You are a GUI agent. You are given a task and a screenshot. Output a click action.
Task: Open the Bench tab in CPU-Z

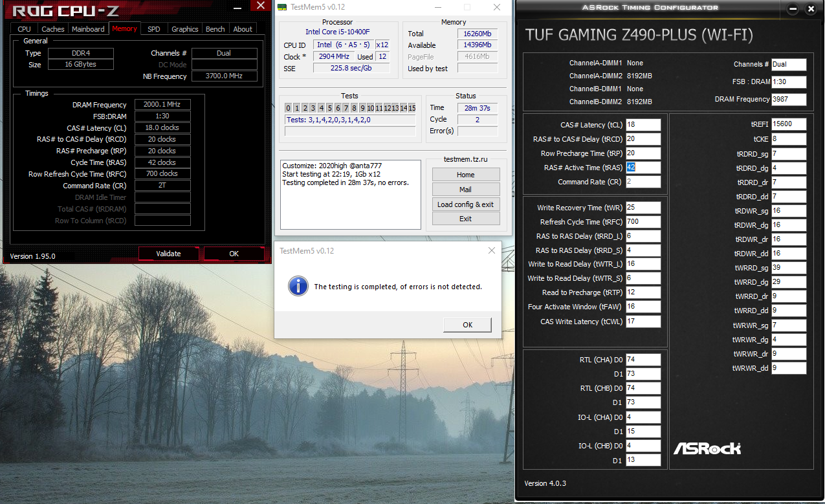point(215,29)
